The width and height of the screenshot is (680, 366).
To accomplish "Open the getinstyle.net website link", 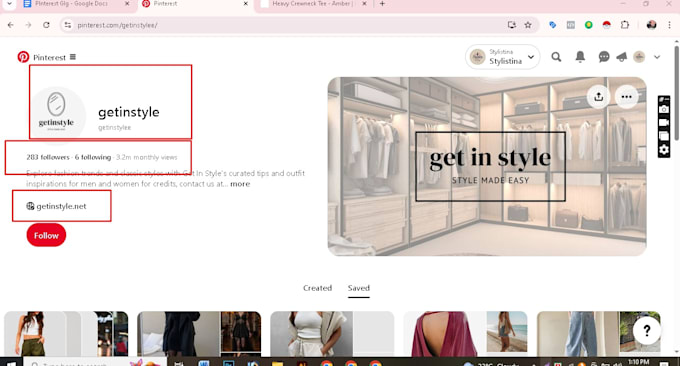I will 61,206.
